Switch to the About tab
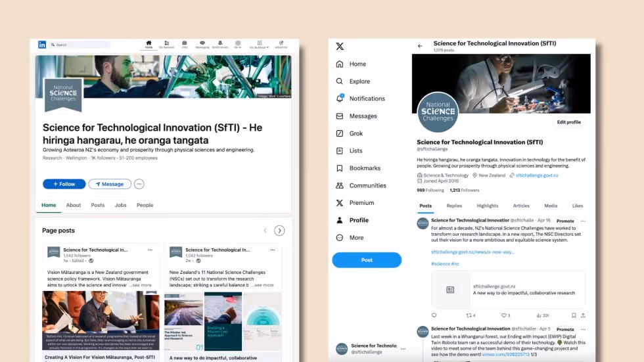Image resolution: width=644 pixels, height=362 pixels. click(74, 205)
